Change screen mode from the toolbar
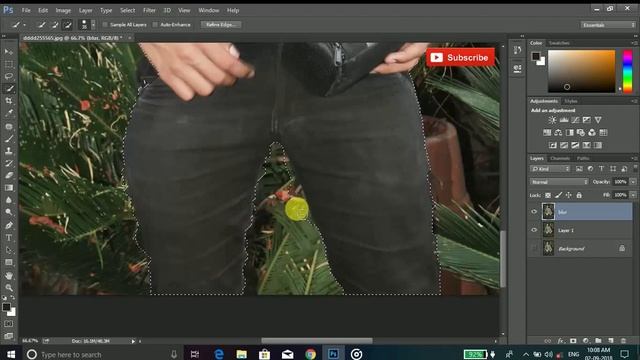 pos(9,336)
